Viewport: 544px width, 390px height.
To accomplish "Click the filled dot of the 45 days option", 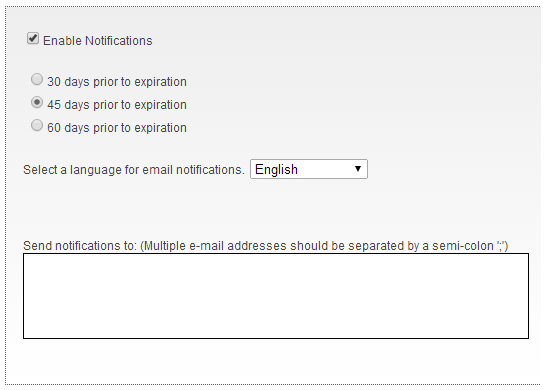I will pos(37,102).
